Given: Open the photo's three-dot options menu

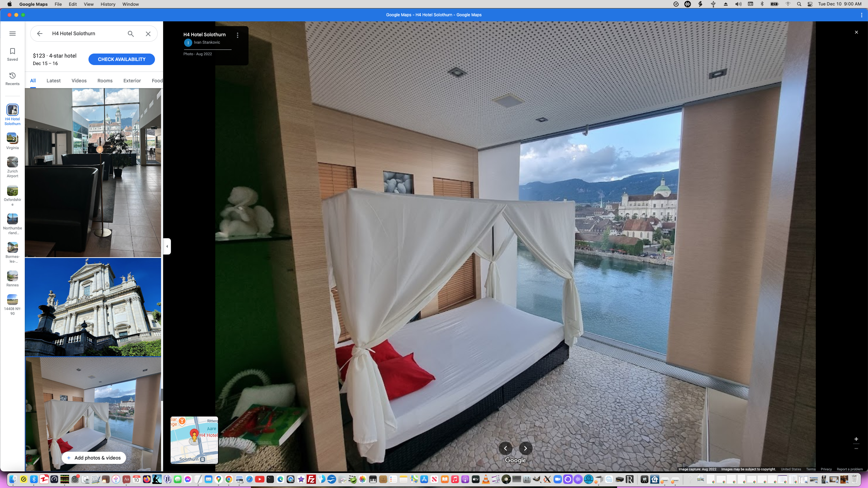Looking at the screenshot, I should 238,35.
